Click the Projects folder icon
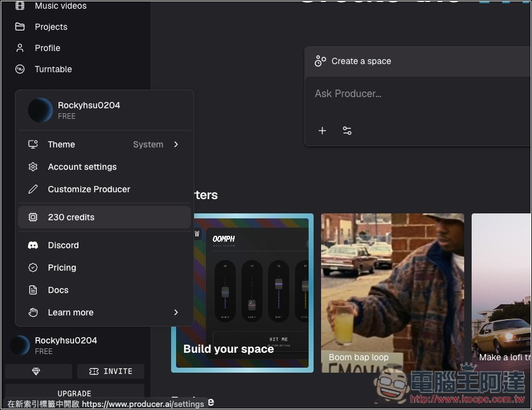532x410 pixels. click(20, 27)
